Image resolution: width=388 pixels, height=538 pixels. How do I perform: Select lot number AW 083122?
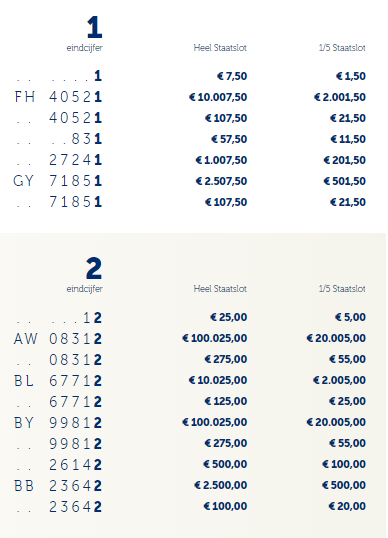tap(58, 339)
